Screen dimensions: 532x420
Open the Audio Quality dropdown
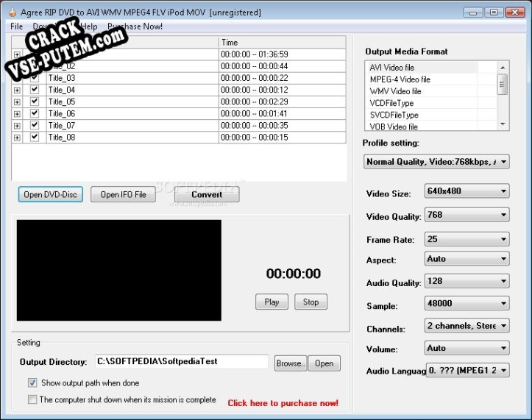[467, 281]
